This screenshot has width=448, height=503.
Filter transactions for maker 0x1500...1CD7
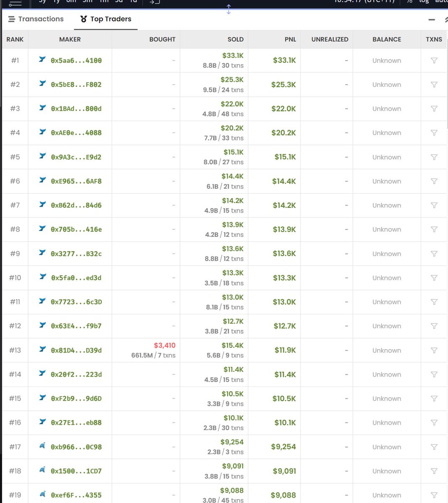[x=434, y=471]
